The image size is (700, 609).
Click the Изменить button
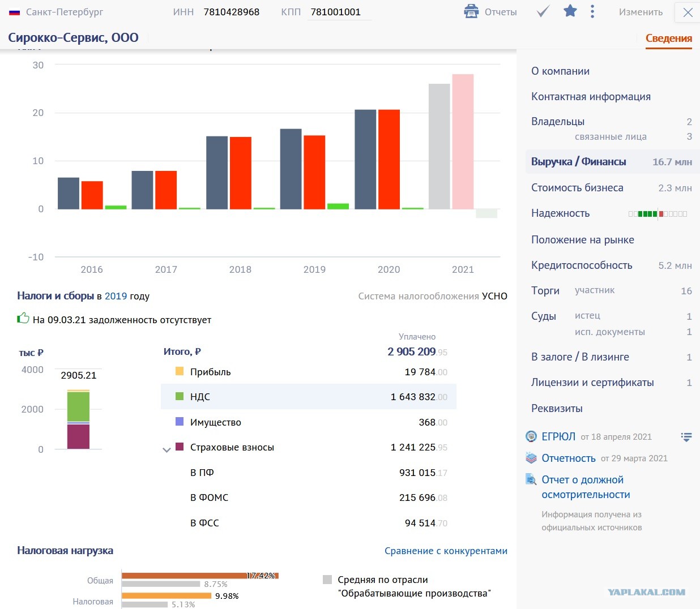641,12
